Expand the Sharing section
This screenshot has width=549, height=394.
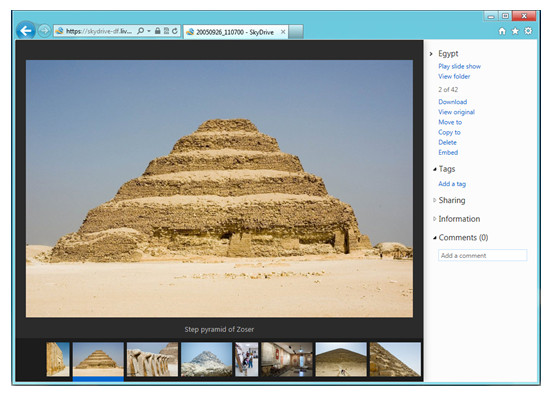point(435,200)
